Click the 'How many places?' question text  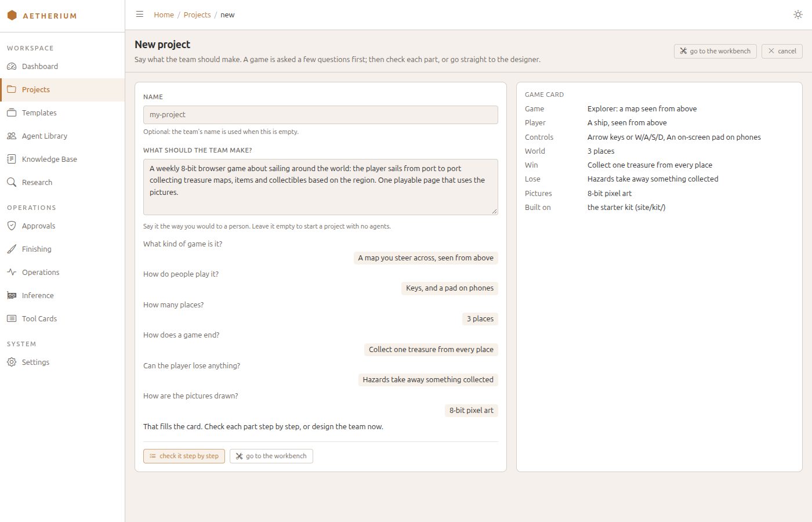coord(173,305)
